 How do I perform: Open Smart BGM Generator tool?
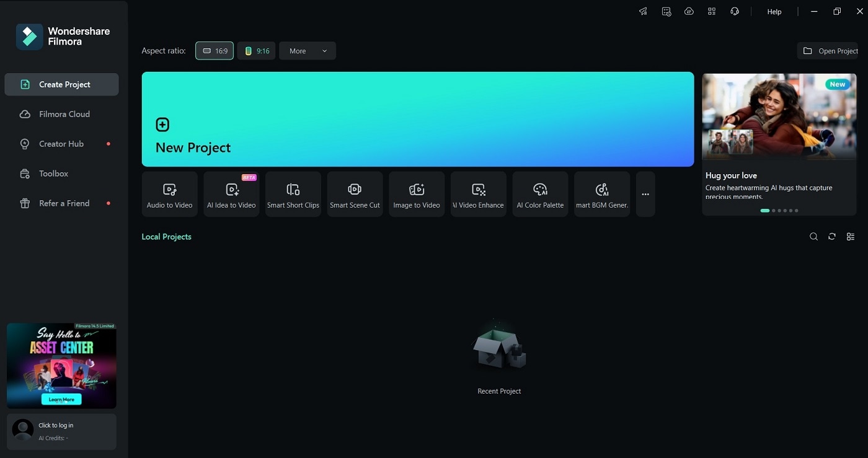click(x=602, y=194)
